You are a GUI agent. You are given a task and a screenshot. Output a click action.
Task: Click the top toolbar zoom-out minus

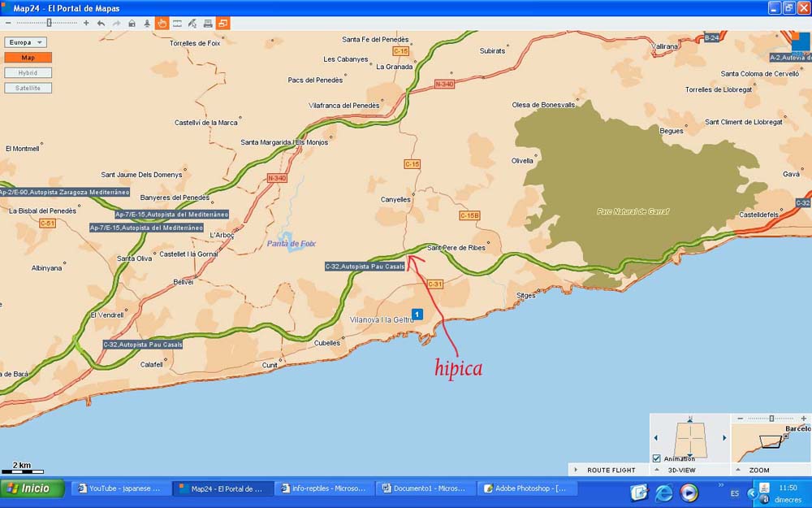(x=7, y=23)
